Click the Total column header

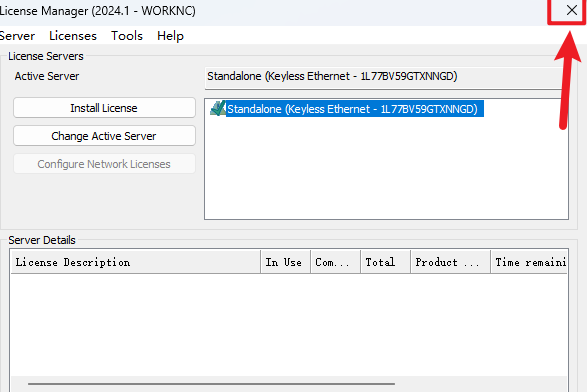point(386,262)
